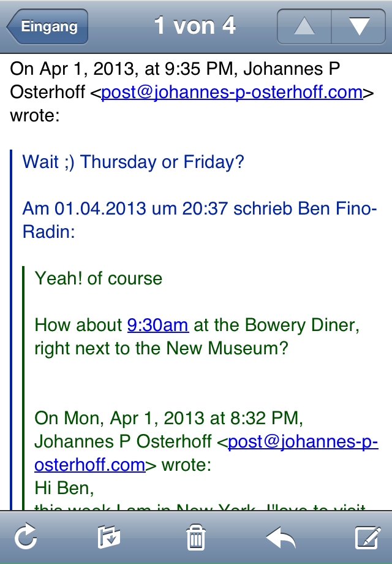
Task: Delete message with the trash icon
Action: click(x=196, y=537)
